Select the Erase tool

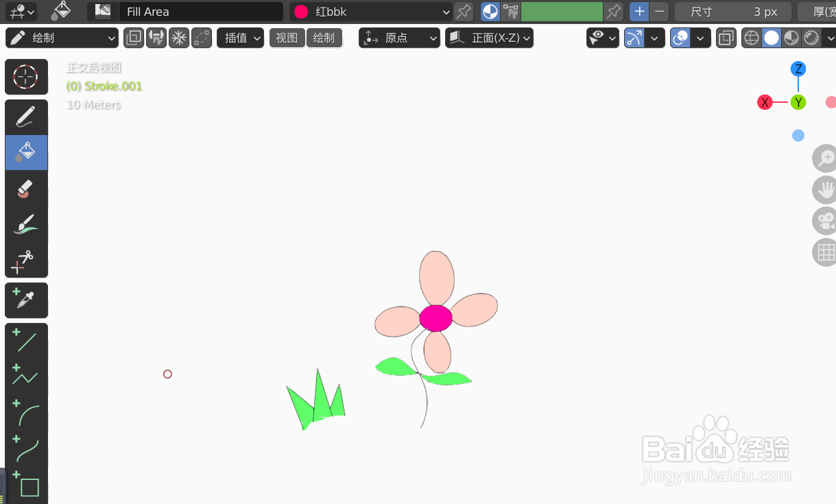point(26,188)
